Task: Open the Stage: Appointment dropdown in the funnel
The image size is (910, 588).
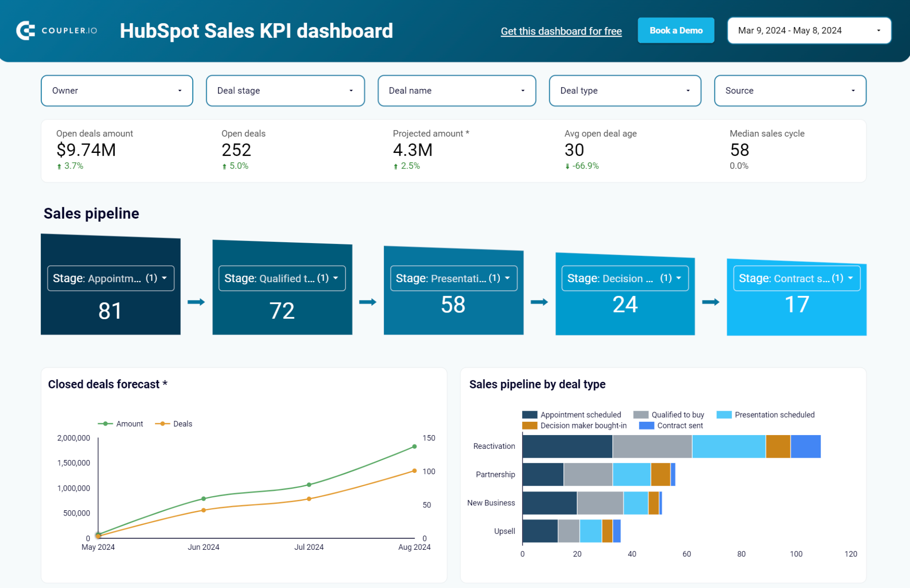Action: click(x=110, y=278)
